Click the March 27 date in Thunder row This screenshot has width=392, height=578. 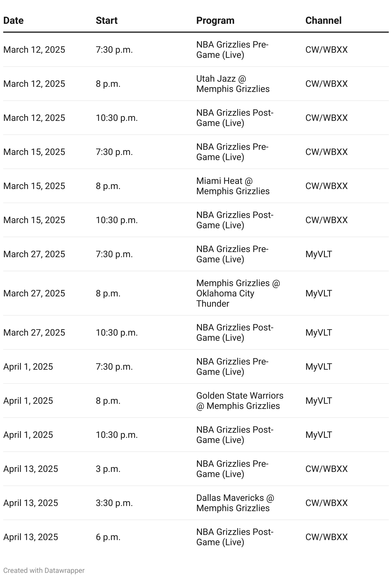click(34, 293)
